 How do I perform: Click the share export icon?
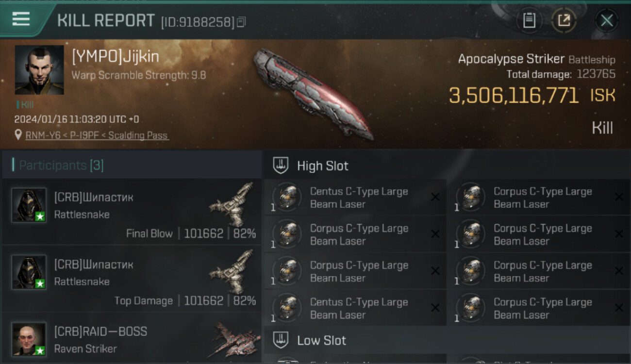pyautogui.click(x=564, y=20)
